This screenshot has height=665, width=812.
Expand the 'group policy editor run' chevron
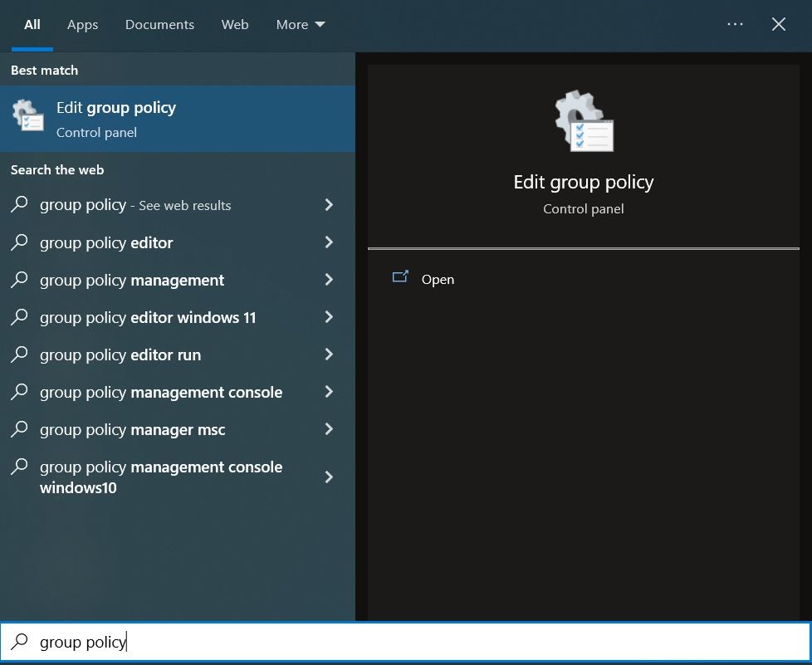(x=329, y=355)
